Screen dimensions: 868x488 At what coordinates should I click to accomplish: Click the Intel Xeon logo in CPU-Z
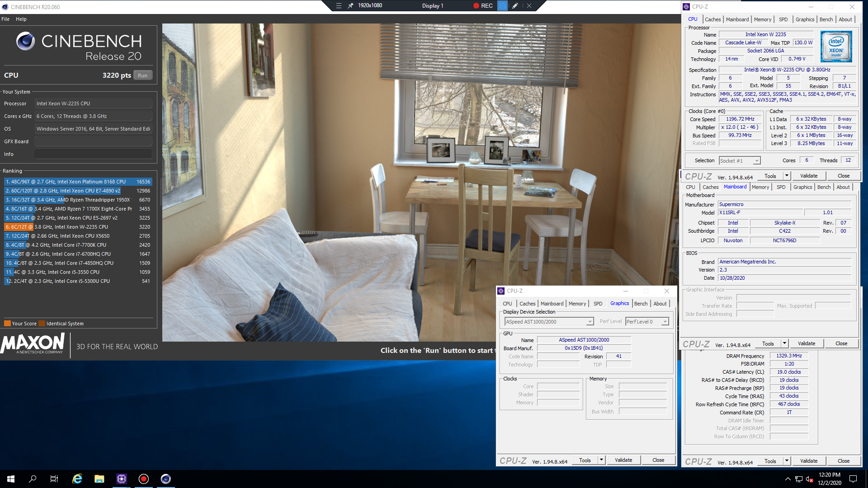point(836,46)
